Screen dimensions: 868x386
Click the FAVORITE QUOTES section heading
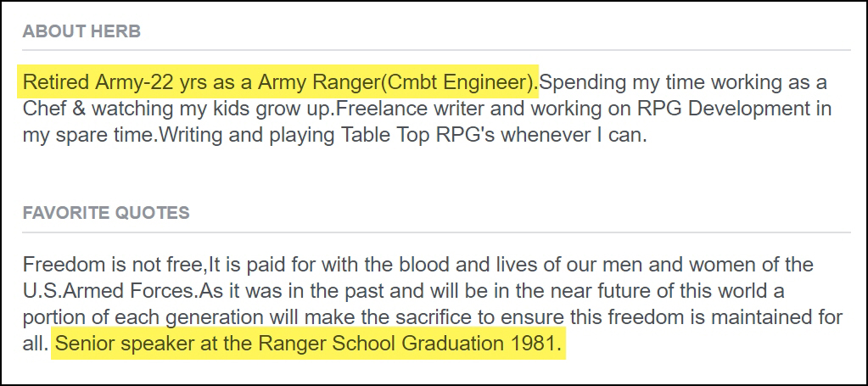point(106,212)
